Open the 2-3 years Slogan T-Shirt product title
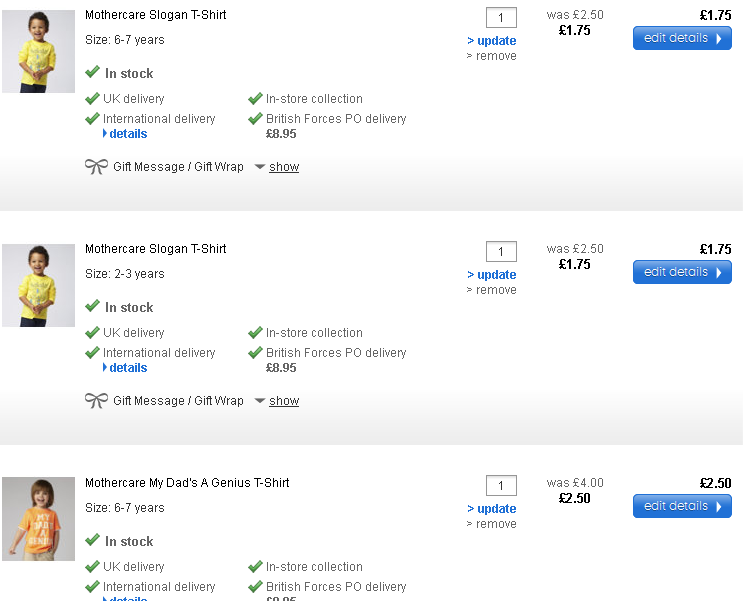The image size is (747, 601). point(155,249)
